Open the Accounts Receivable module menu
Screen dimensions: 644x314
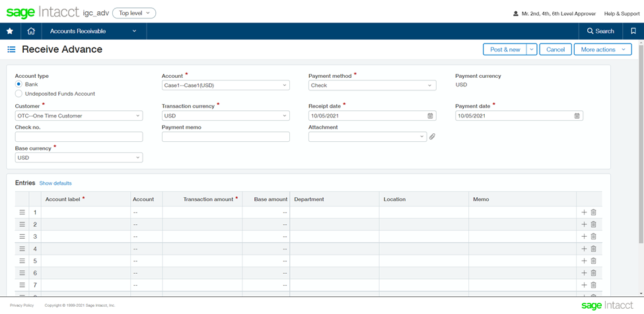93,31
